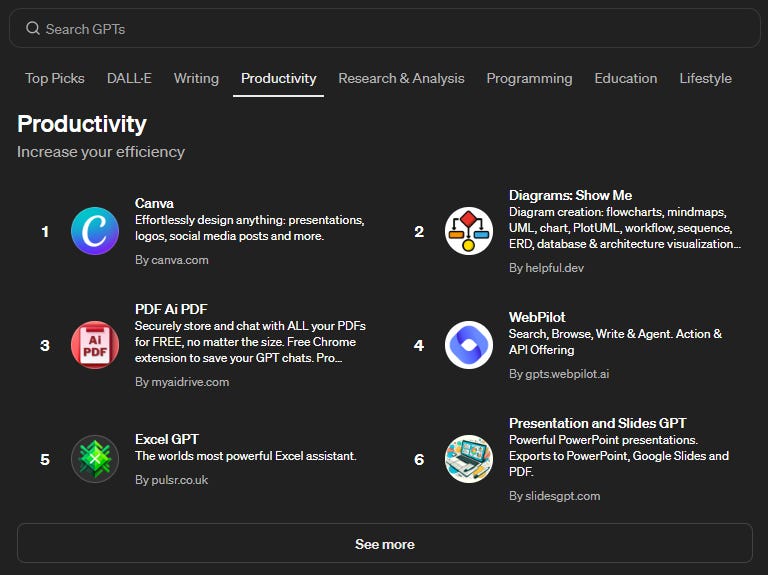Viewport: 768px width, 575px height.
Task: Click rank number 5 beside Excel GPT
Action: pos(45,459)
